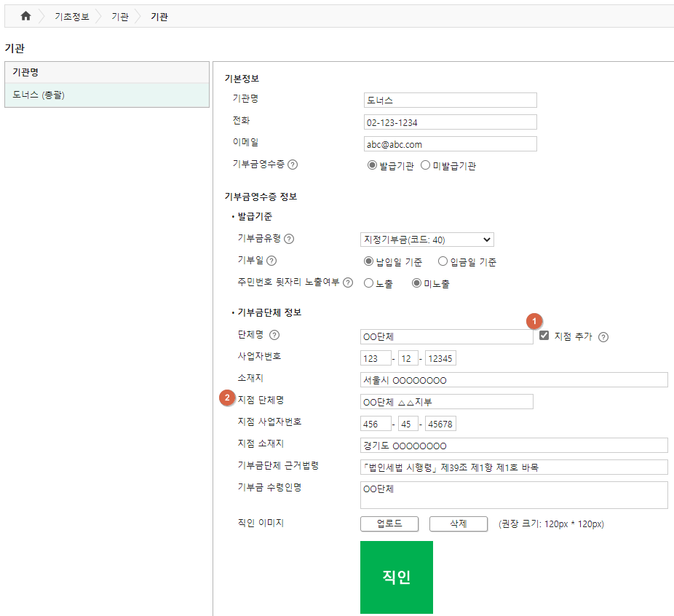This screenshot has height=616, width=674.
Task: Click help icon next to 지점 추가
Action: click(603, 336)
